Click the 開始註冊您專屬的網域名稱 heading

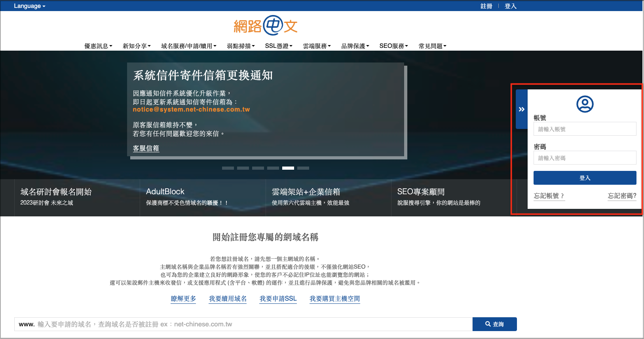[x=266, y=237]
